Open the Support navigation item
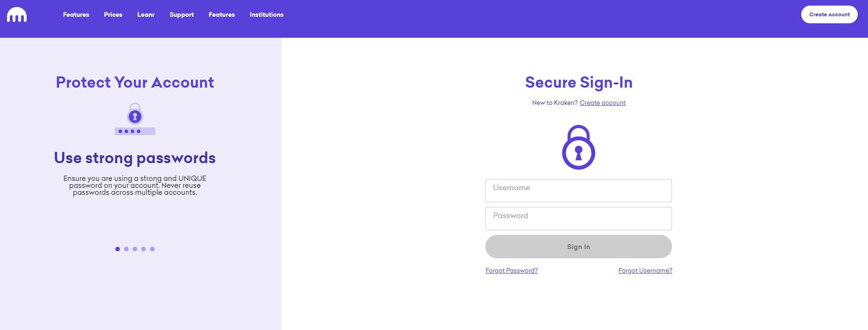 [x=182, y=15]
